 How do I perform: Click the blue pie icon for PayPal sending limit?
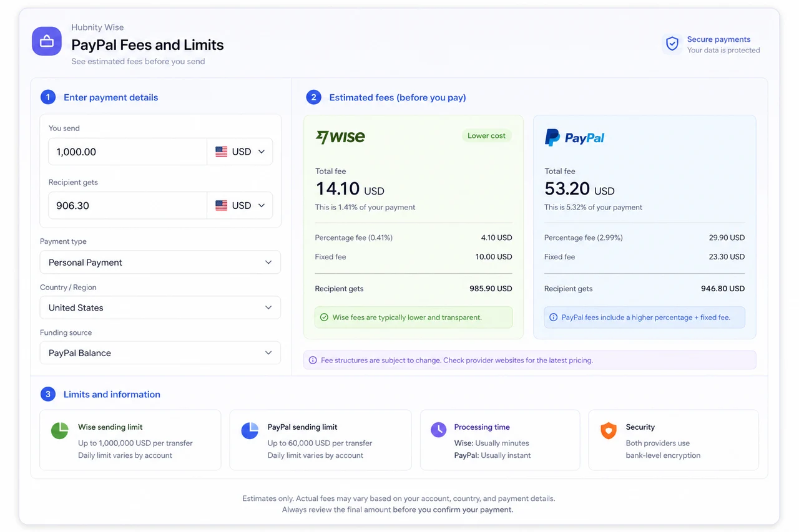coord(250,430)
